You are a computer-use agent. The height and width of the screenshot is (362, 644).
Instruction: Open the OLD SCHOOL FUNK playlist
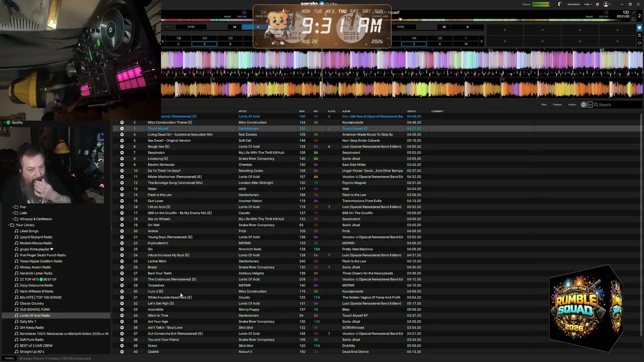[x=35, y=309]
